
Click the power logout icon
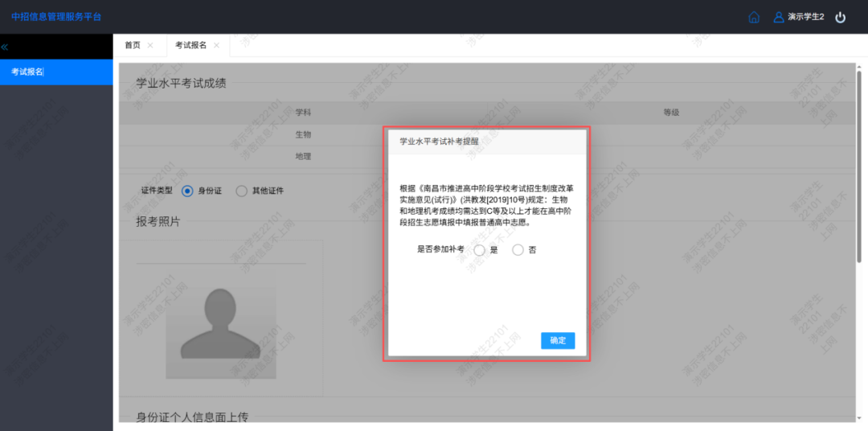click(841, 17)
